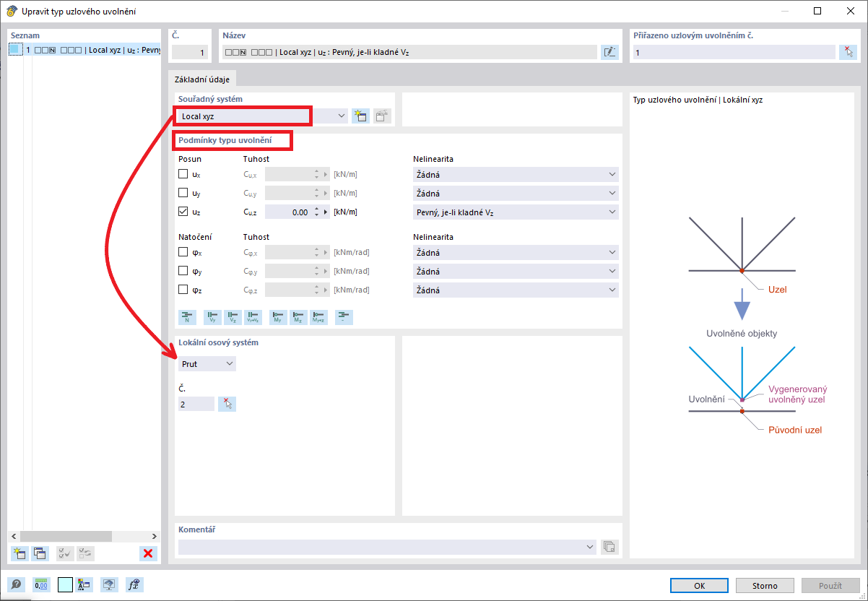Viewport: 868px width, 601px height.
Task: Open the φz nonlinearity dropdown
Action: click(x=516, y=290)
